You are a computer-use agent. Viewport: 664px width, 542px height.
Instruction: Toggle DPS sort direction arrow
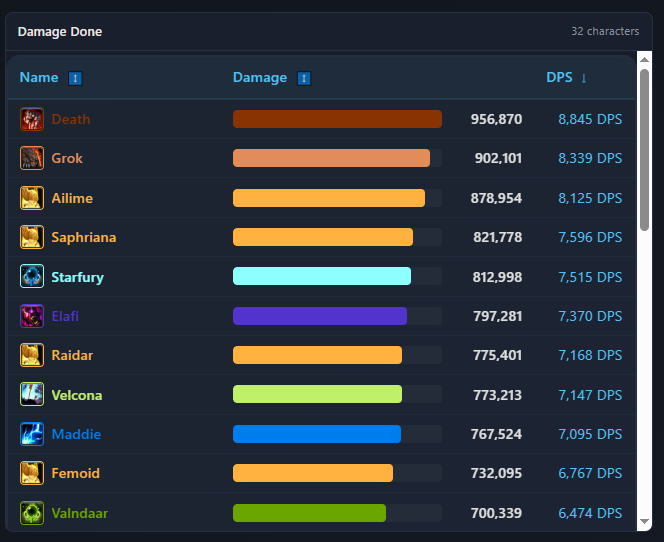point(584,78)
